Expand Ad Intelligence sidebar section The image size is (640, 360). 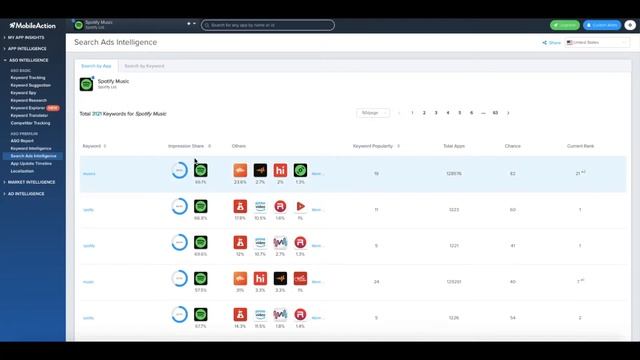pyautogui.click(x=26, y=193)
